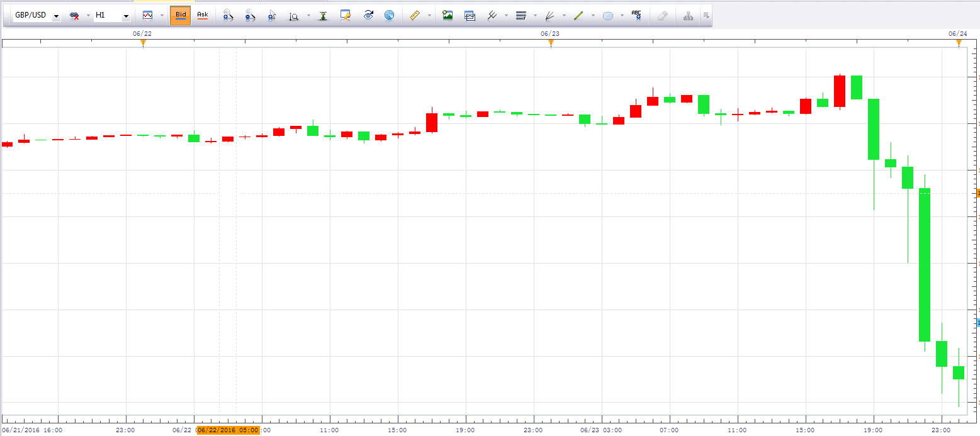Open the H1 timeframe dropdown
Viewport: 980px width, 436px height.
coord(126,16)
